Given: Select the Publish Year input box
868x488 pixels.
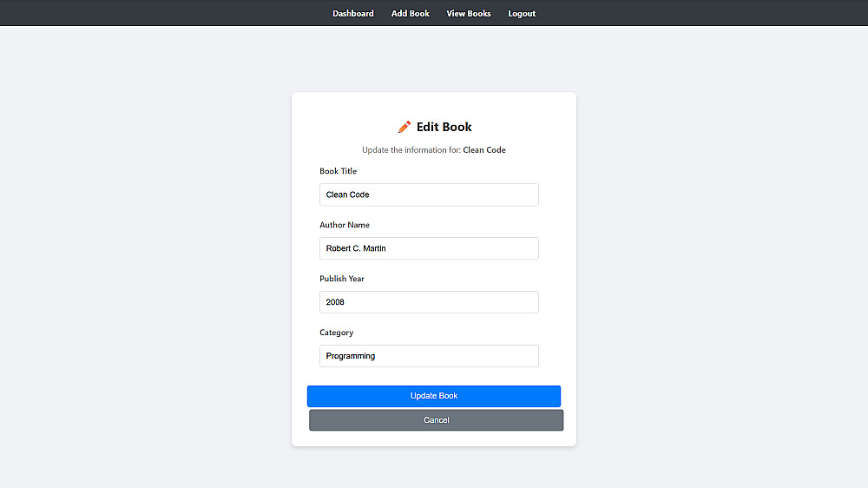Looking at the screenshot, I should [x=429, y=302].
